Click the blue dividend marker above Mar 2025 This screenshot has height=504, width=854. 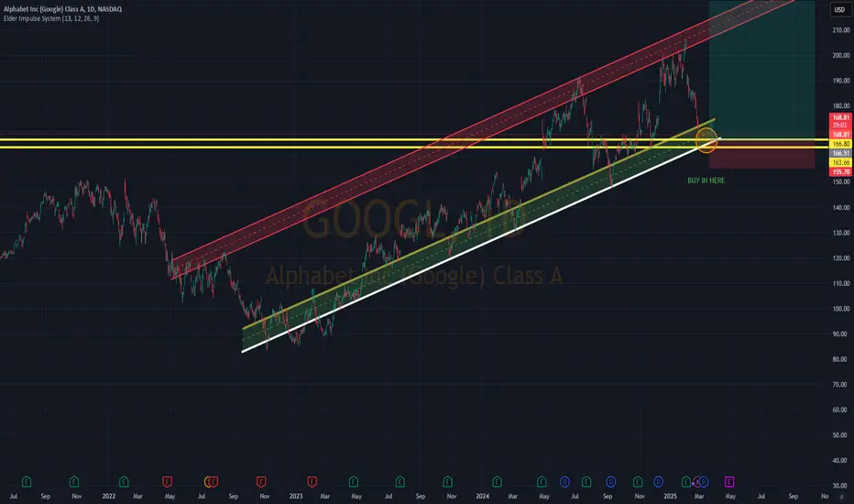click(704, 482)
